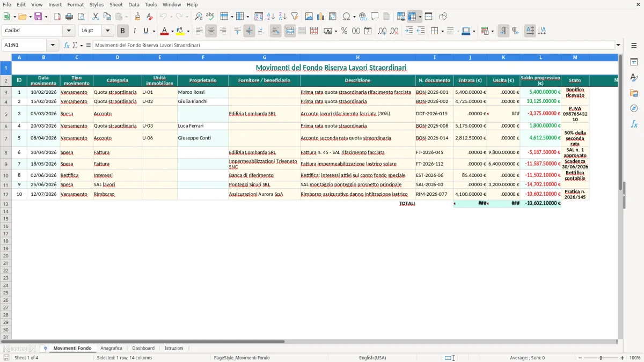Open the sidebar Properties panel
The width and height of the screenshot is (644, 362).
(x=634, y=62)
